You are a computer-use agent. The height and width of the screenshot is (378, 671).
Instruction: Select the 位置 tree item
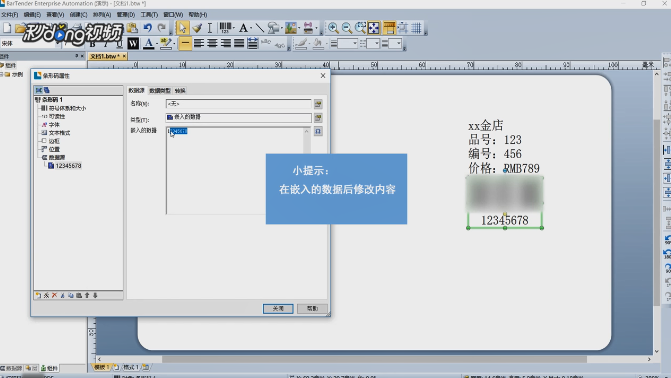(x=54, y=149)
